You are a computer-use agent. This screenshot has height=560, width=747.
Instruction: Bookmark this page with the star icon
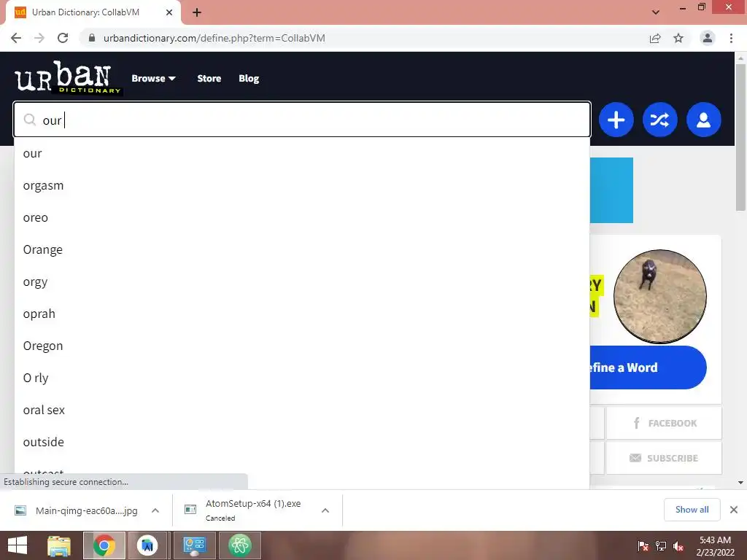click(678, 38)
